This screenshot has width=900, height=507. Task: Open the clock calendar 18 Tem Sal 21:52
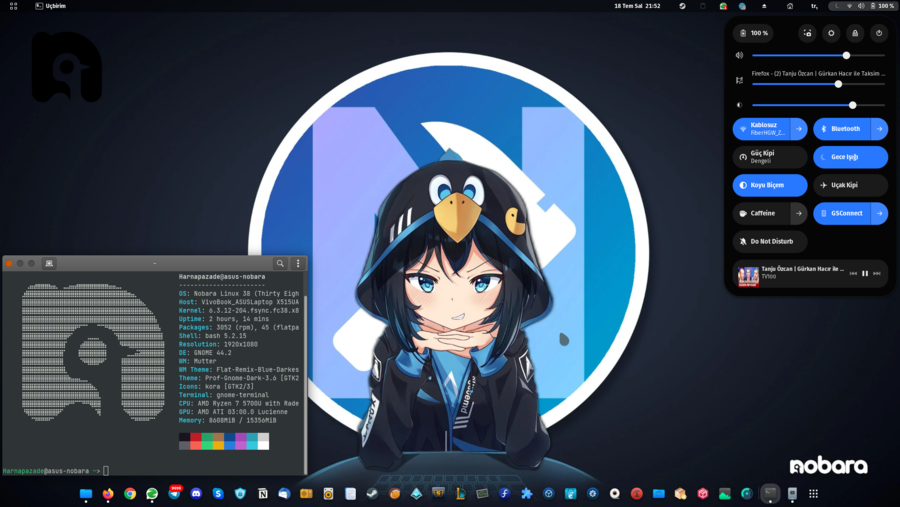pos(637,6)
